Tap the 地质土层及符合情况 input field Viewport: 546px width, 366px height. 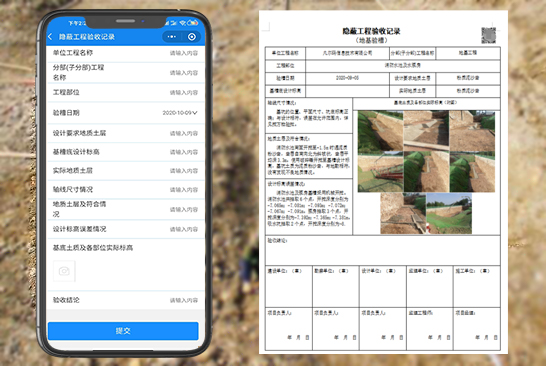pos(125,209)
